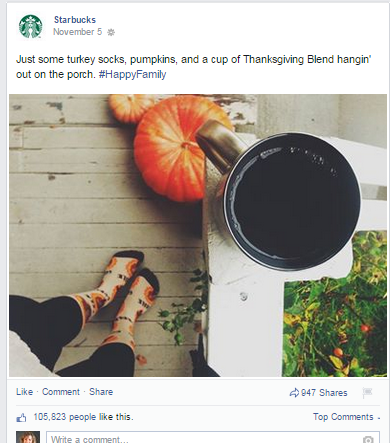The width and height of the screenshot is (390, 443).
Task: Click the flag report icon
Action: point(367,393)
